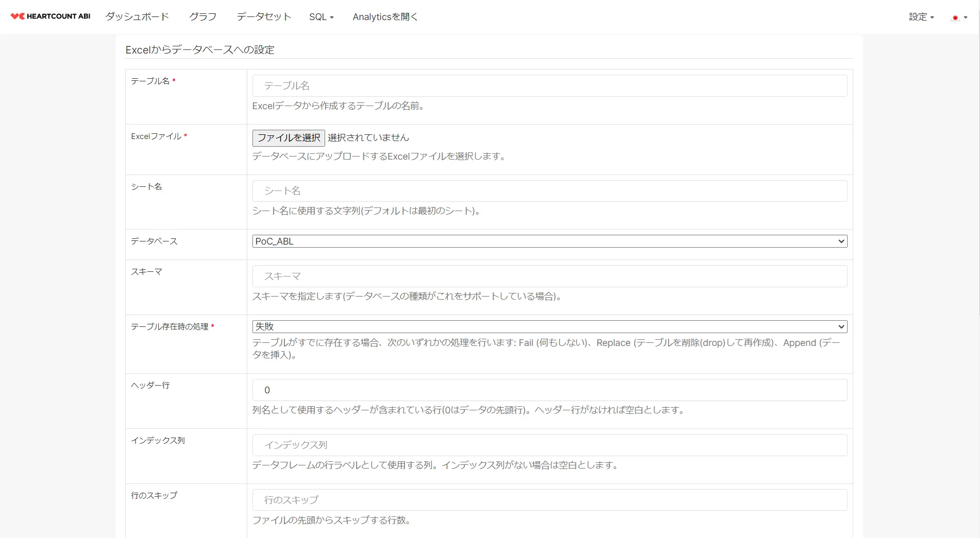Open the データセット menu item
The width and height of the screenshot is (980, 538).
coord(264,16)
